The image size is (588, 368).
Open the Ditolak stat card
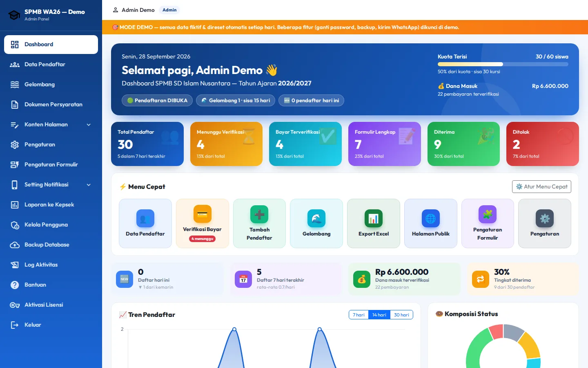click(543, 144)
